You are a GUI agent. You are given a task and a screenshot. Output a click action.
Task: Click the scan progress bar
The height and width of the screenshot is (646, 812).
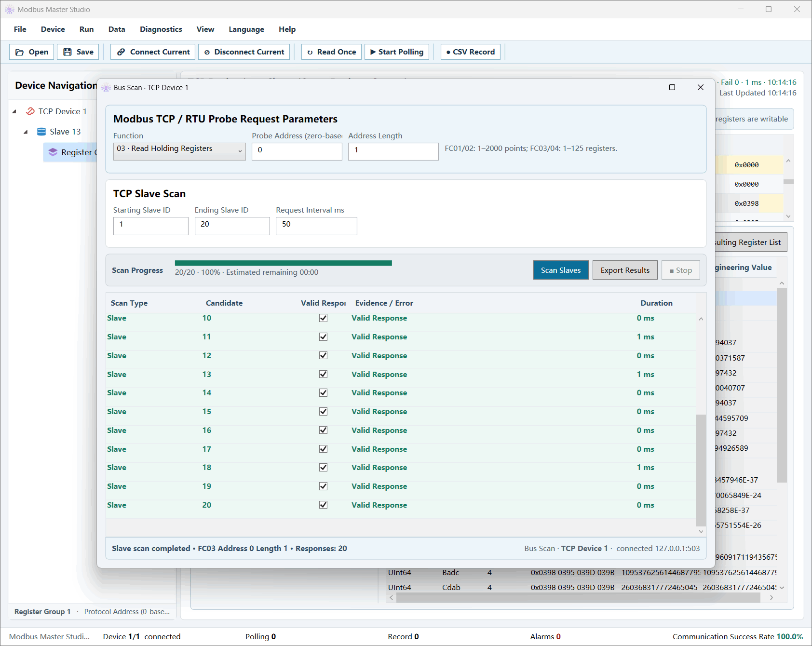284,263
